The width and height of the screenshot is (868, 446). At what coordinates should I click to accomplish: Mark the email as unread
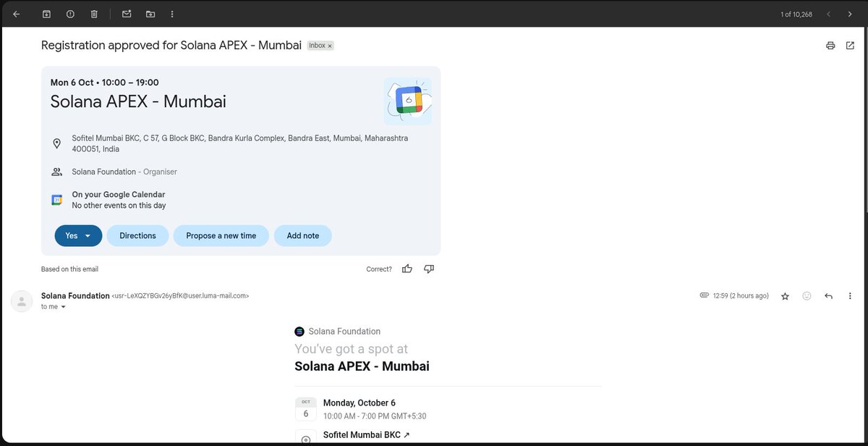pos(127,14)
